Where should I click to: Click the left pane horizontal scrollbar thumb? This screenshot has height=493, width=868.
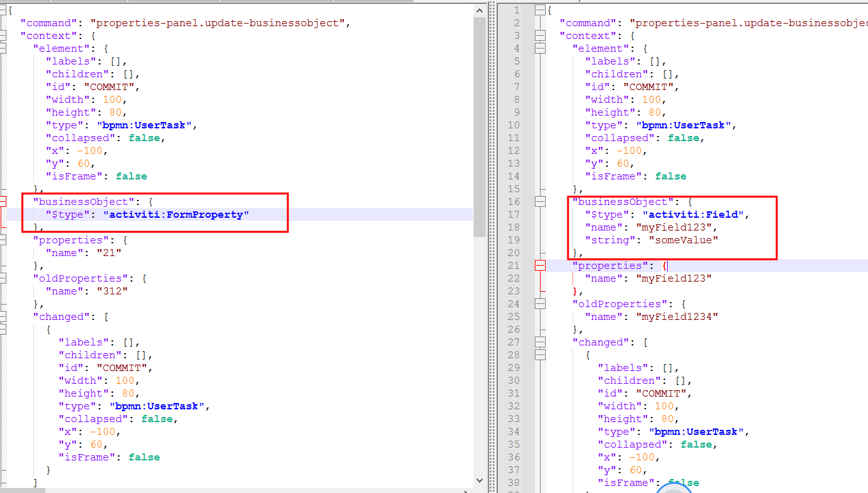point(22,490)
